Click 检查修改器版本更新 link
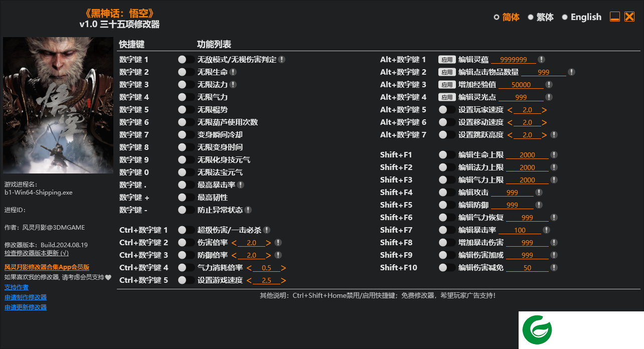644x349 pixels. [x=37, y=253]
